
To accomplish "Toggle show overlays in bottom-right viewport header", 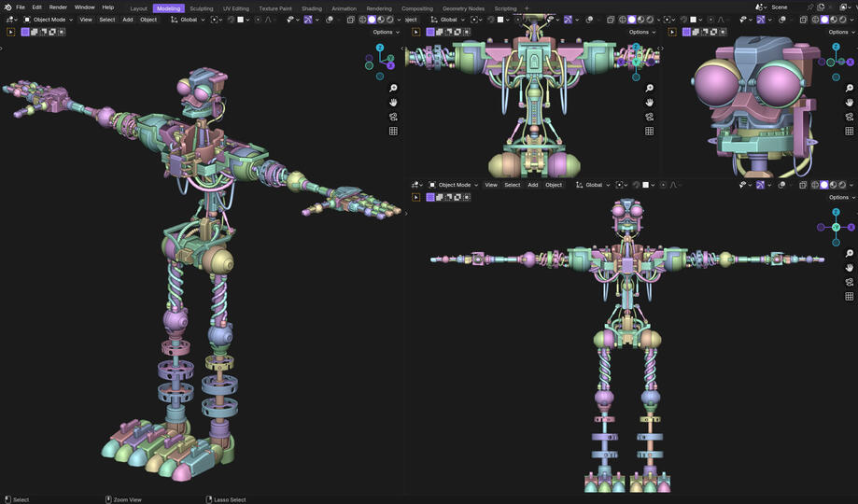I will [x=781, y=185].
